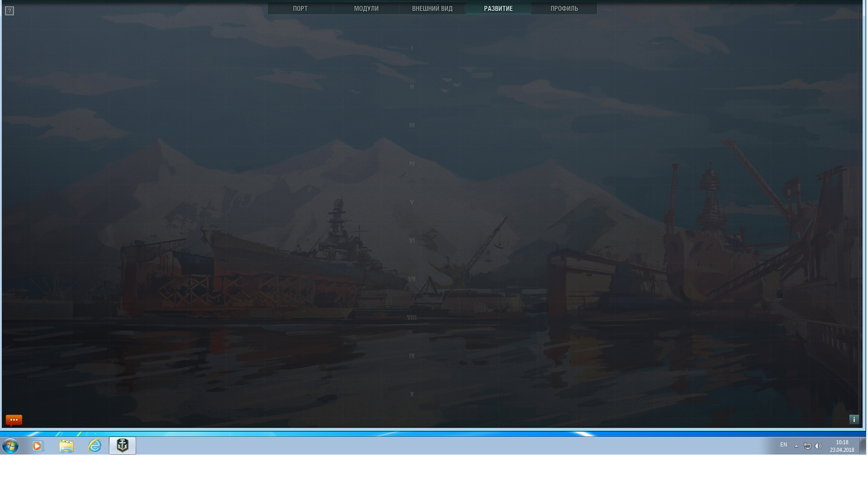Image resolution: width=868 pixels, height=488 pixels.
Task: Click the EN language indicator
Action: pos(783,445)
